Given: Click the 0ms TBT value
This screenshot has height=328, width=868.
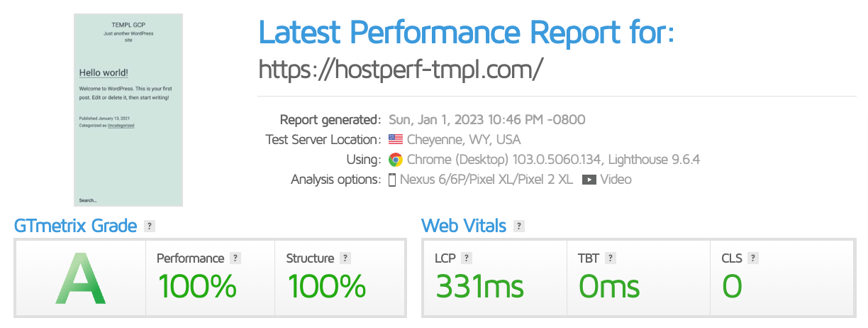Looking at the screenshot, I should click(x=609, y=287).
